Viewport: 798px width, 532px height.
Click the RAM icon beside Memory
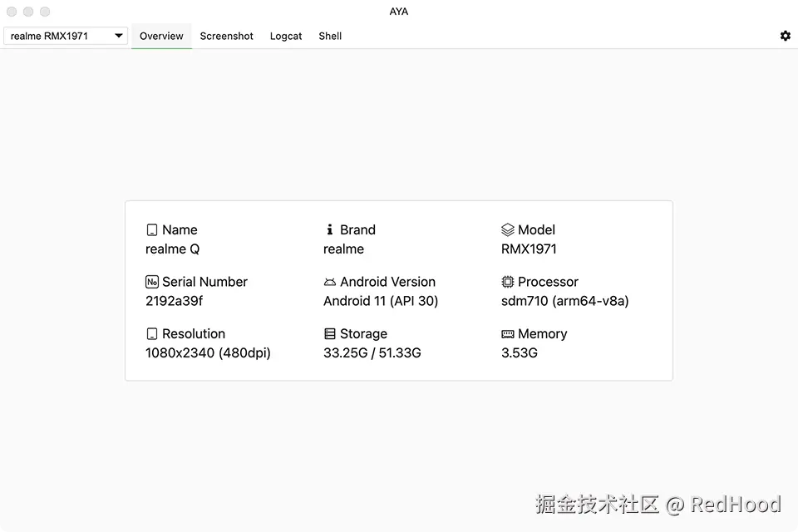[507, 334]
